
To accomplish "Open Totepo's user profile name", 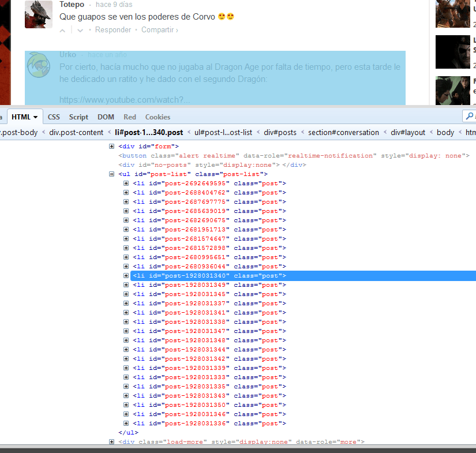I will coord(72,5).
